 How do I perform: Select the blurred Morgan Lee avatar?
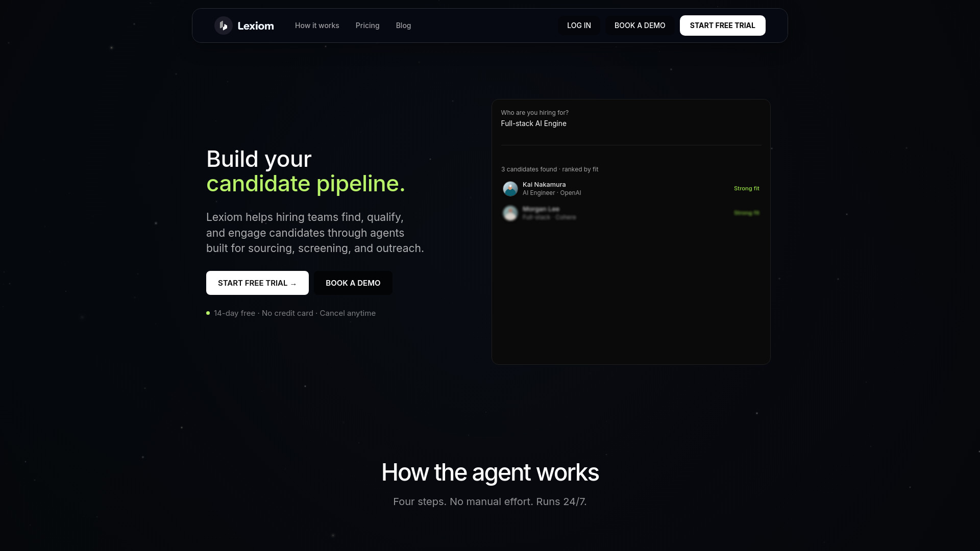510,213
